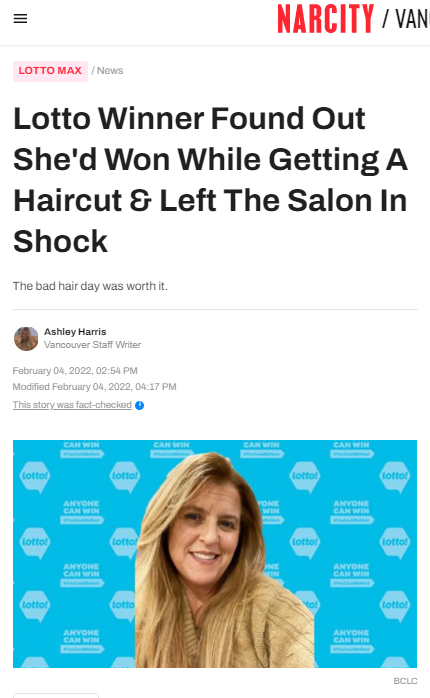The height and width of the screenshot is (698, 430).
Task: Open the hamburger navigation menu
Action: tap(20, 19)
